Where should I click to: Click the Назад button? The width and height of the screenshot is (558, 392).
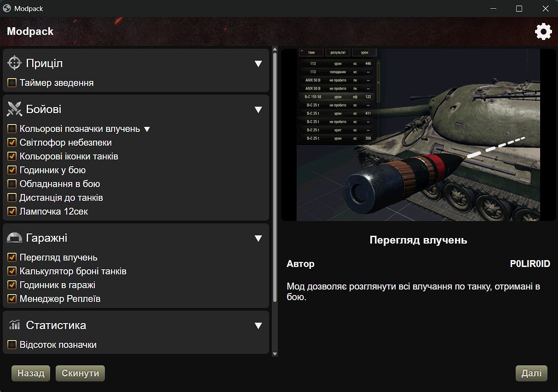tap(31, 373)
